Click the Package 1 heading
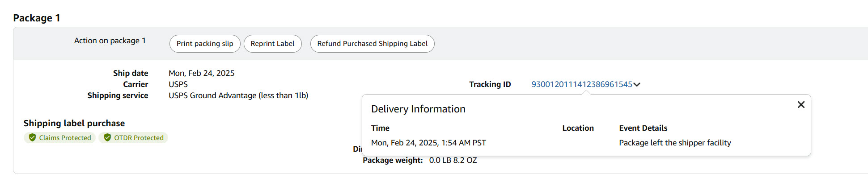868x178 pixels. coord(37,18)
